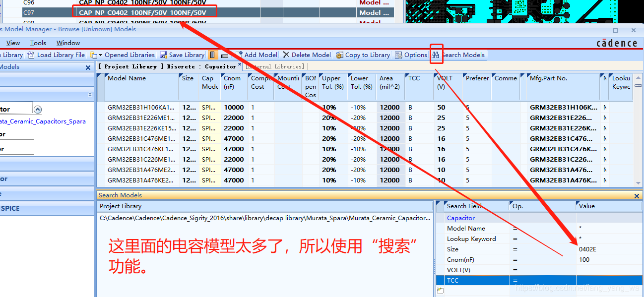Click the Lookup Keyword search value field
The height and width of the screenshot is (297, 644).
click(609, 239)
